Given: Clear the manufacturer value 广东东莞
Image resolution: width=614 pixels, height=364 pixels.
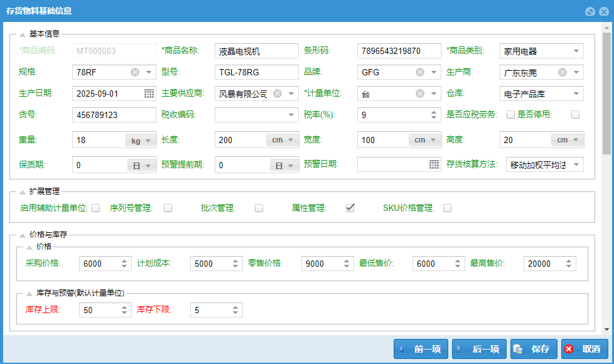Looking at the screenshot, I should click(x=563, y=72).
